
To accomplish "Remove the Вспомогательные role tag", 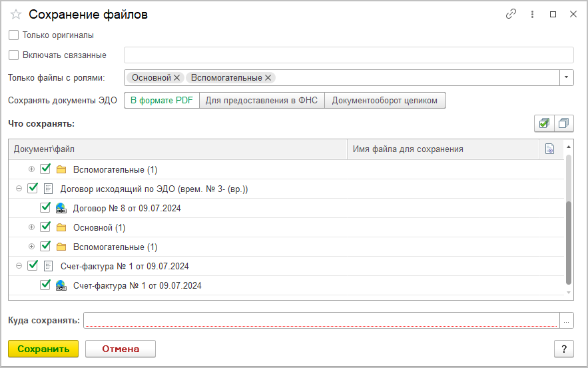I will (x=268, y=78).
